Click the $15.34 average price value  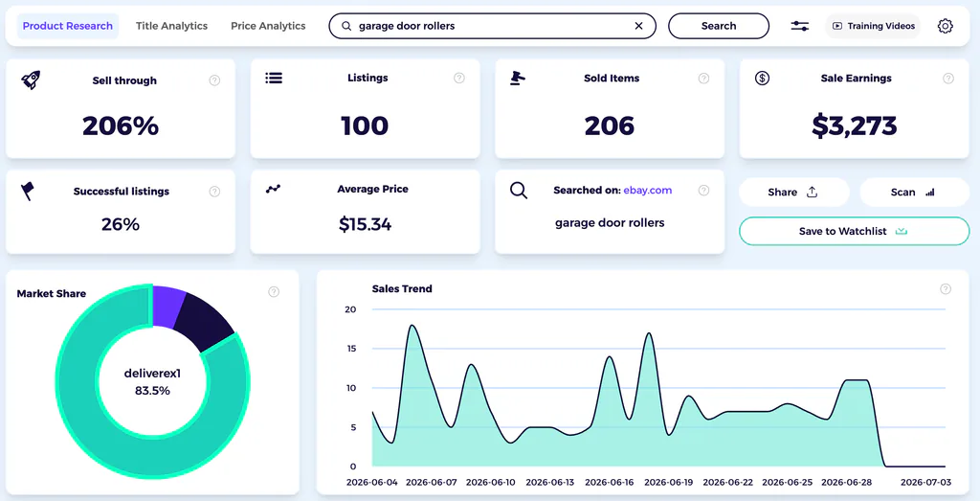point(365,224)
